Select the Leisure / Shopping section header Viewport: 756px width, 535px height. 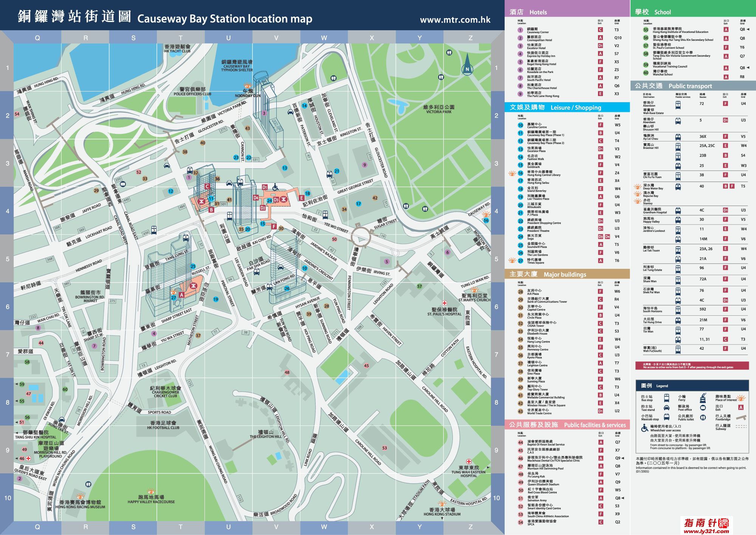[x=567, y=107]
